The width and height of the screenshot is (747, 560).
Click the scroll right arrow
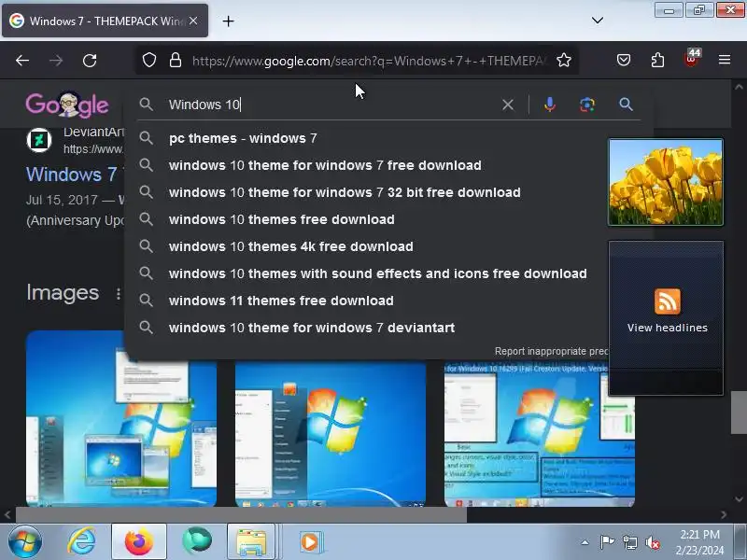[724, 515]
